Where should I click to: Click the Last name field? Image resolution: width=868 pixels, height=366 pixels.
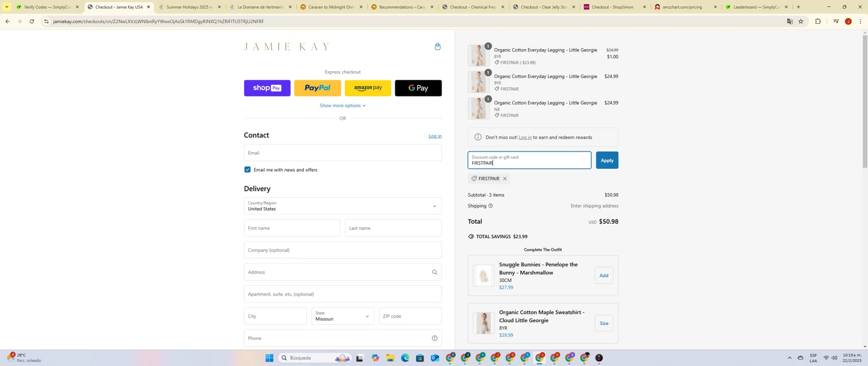393,228
